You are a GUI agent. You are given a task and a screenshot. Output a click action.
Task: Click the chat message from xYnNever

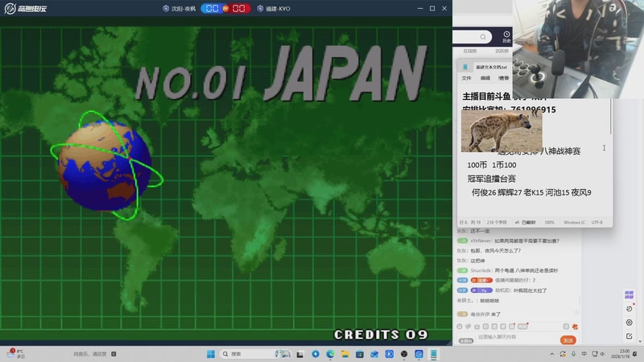[x=508, y=241]
